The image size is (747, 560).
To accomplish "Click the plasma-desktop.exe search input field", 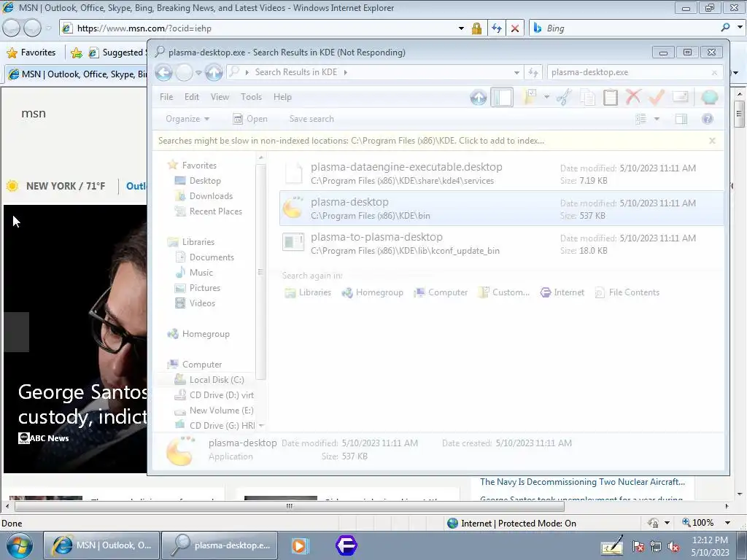I will pyautogui.click(x=629, y=72).
